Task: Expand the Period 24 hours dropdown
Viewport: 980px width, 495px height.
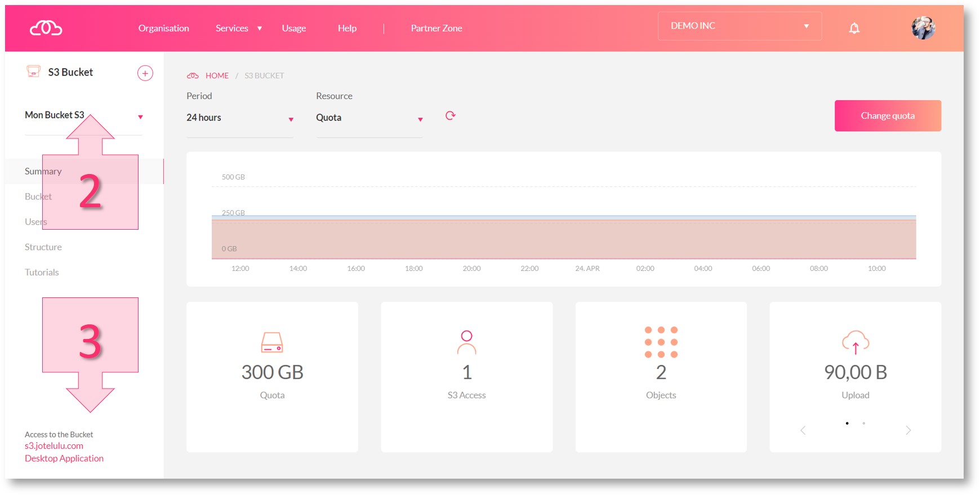Action: 240,118
